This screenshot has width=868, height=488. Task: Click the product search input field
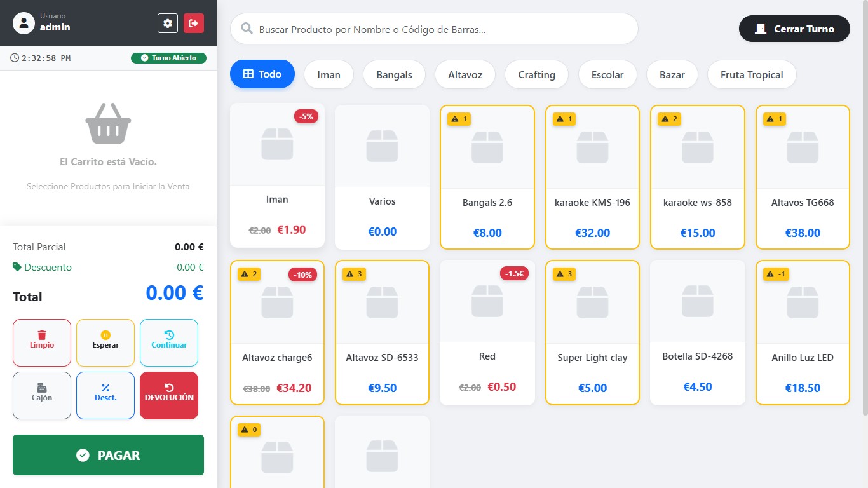click(434, 29)
